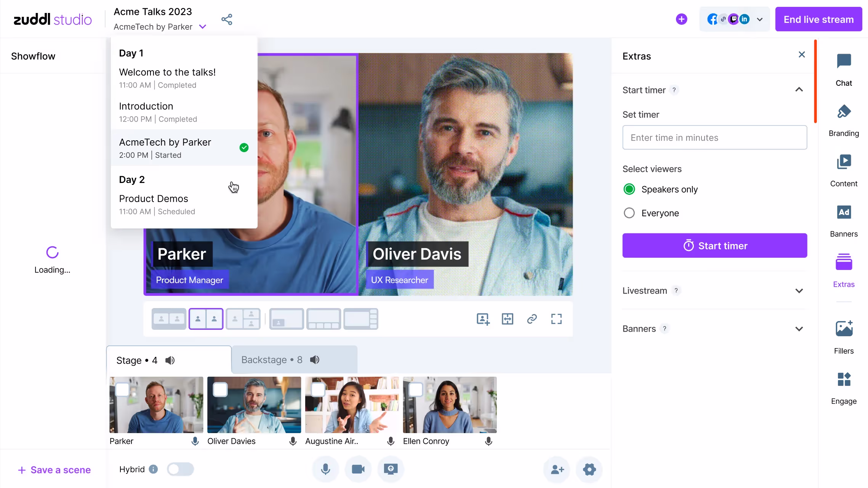Click the purple Start timer button

(714, 246)
